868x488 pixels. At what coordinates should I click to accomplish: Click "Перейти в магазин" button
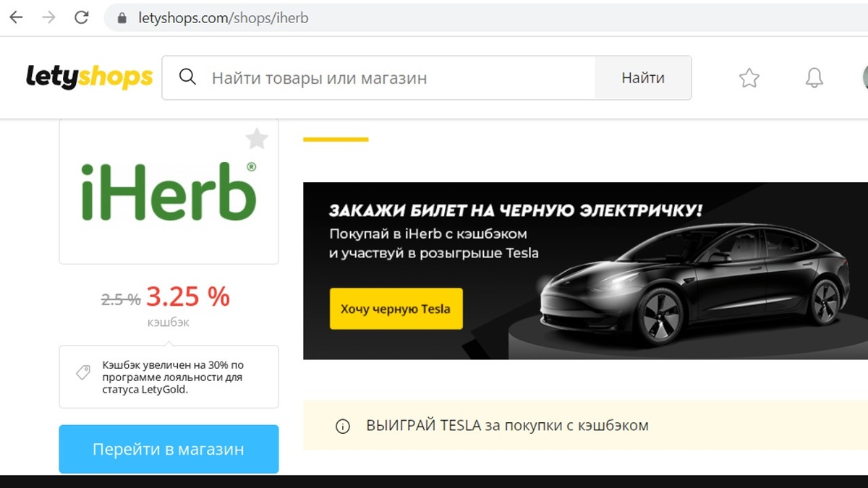[x=169, y=449]
